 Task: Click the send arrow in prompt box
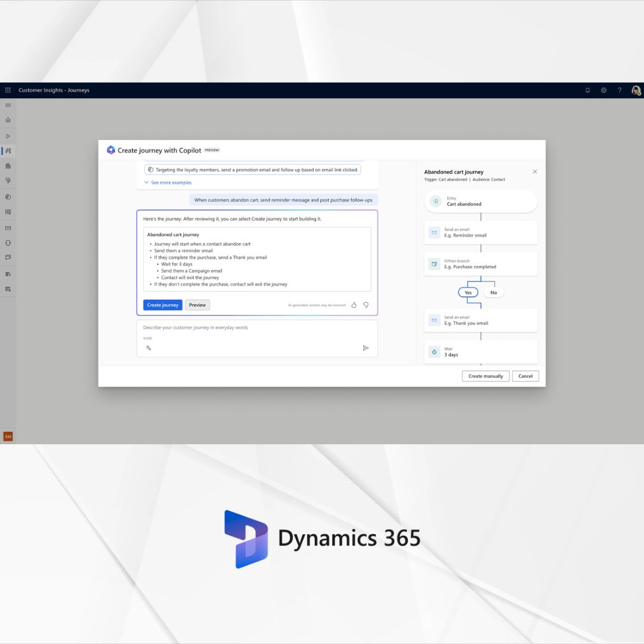point(366,348)
